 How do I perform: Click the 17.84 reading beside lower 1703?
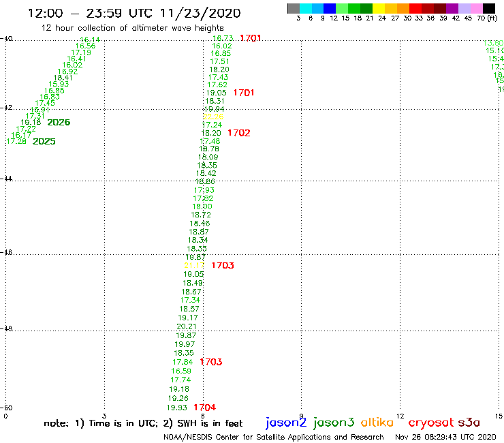coord(183,362)
